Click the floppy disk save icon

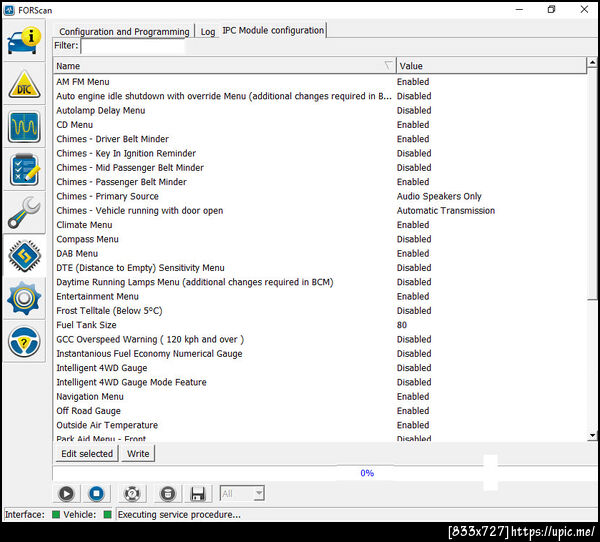coord(197,493)
